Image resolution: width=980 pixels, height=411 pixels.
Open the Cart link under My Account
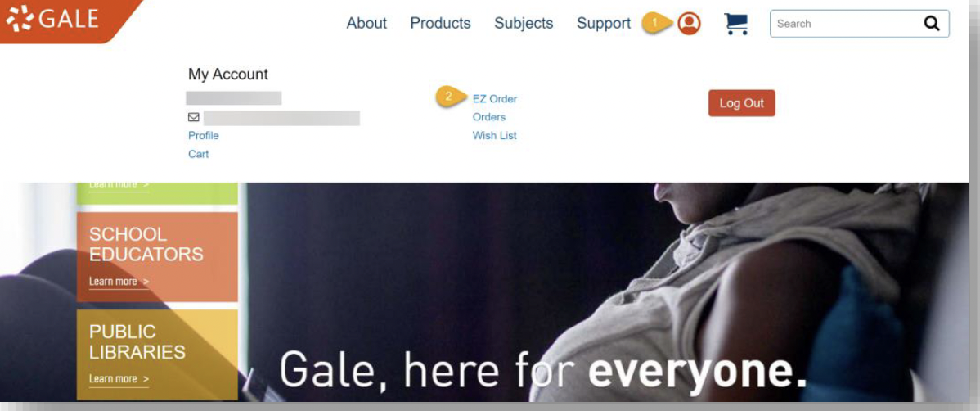199,154
